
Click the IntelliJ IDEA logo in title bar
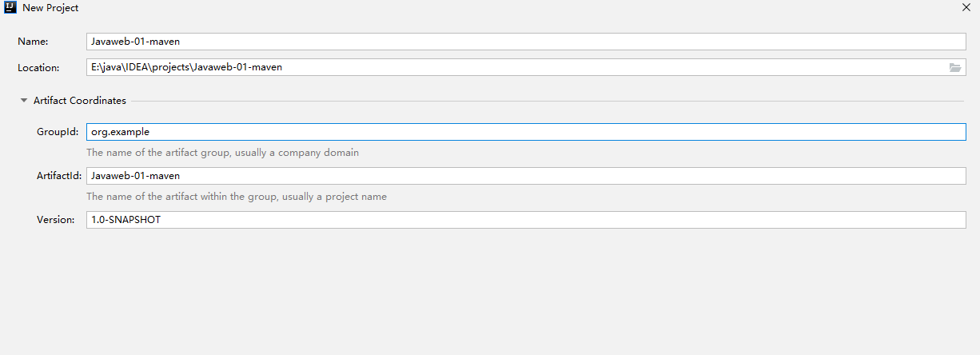pyautogui.click(x=10, y=8)
